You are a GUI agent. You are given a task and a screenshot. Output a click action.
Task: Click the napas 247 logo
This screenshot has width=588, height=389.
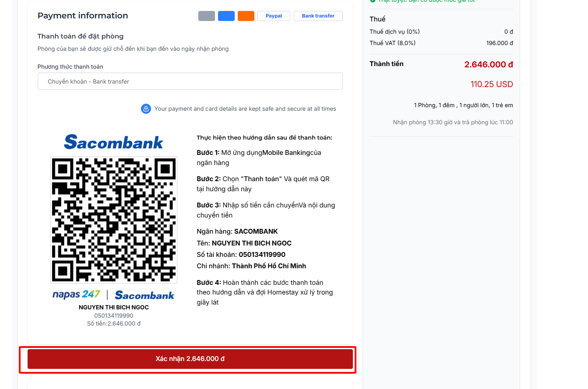[x=76, y=295]
